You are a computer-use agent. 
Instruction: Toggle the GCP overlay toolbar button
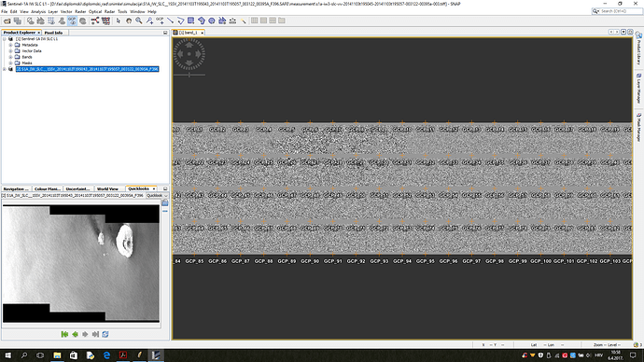tap(72, 21)
